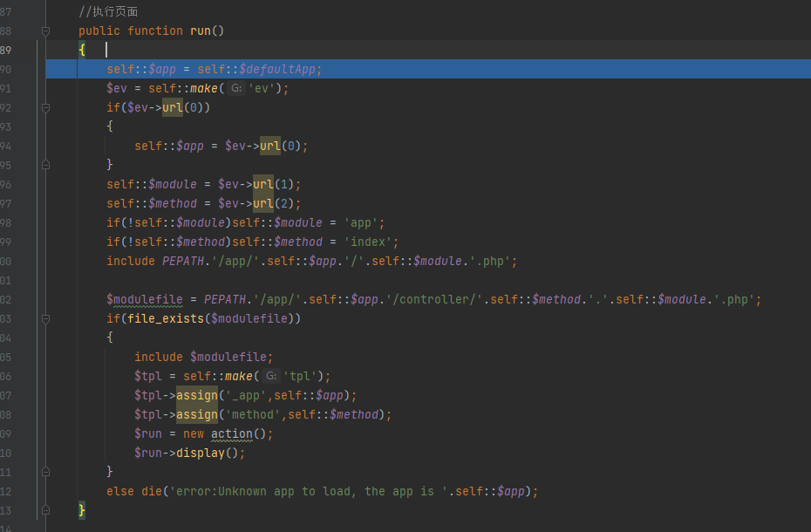
Task: Click $defaultApp on the selected line
Action: pyautogui.click(x=277, y=70)
